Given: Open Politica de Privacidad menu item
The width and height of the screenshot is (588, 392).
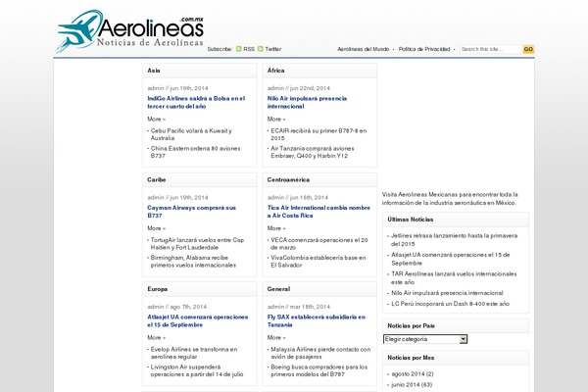Looking at the screenshot, I should 424,49.
